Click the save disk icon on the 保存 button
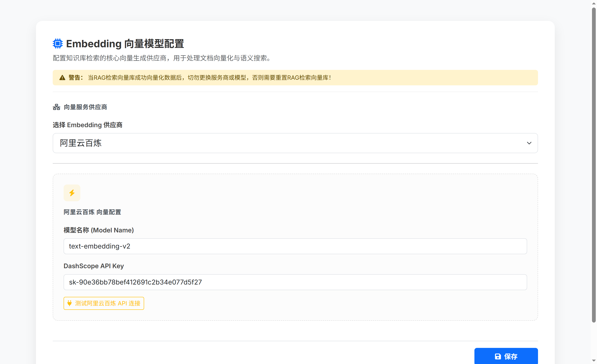The height and width of the screenshot is (364, 597). (x=498, y=356)
